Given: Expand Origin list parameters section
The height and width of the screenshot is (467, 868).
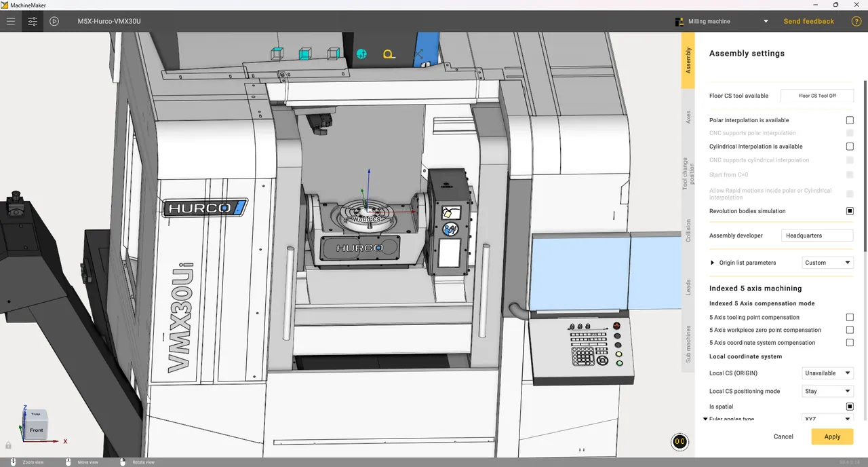Looking at the screenshot, I should pyautogui.click(x=713, y=263).
